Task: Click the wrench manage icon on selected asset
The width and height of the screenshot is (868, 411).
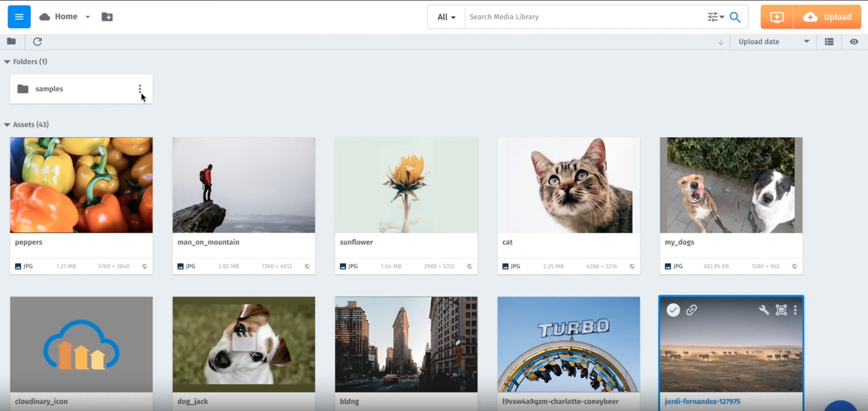Action: (764, 309)
